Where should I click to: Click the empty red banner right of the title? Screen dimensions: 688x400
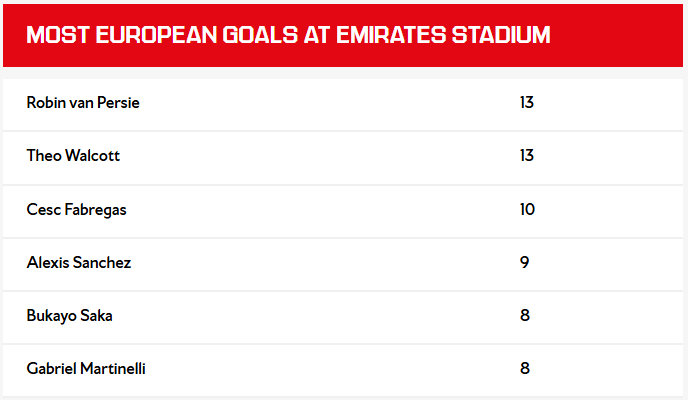(x=620, y=35)
